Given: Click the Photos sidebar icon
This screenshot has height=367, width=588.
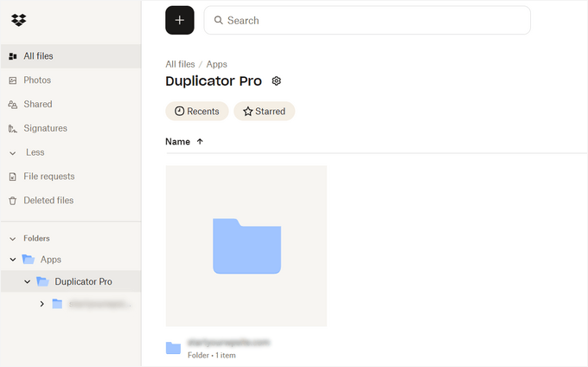Looking at the screenshot, I should click(x=13, y=80).
